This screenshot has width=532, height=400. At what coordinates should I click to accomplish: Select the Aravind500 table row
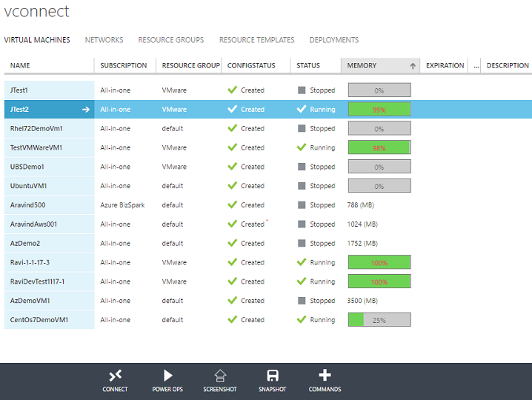(28, 205)
